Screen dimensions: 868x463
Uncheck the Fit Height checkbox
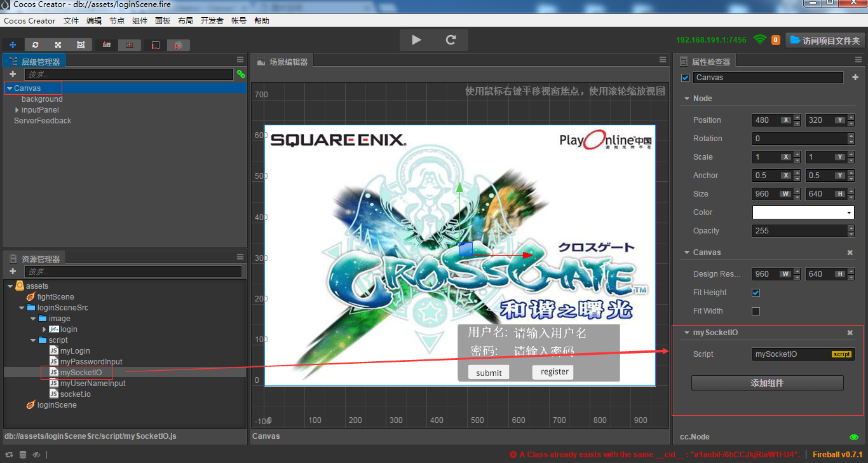coord(756,293)
